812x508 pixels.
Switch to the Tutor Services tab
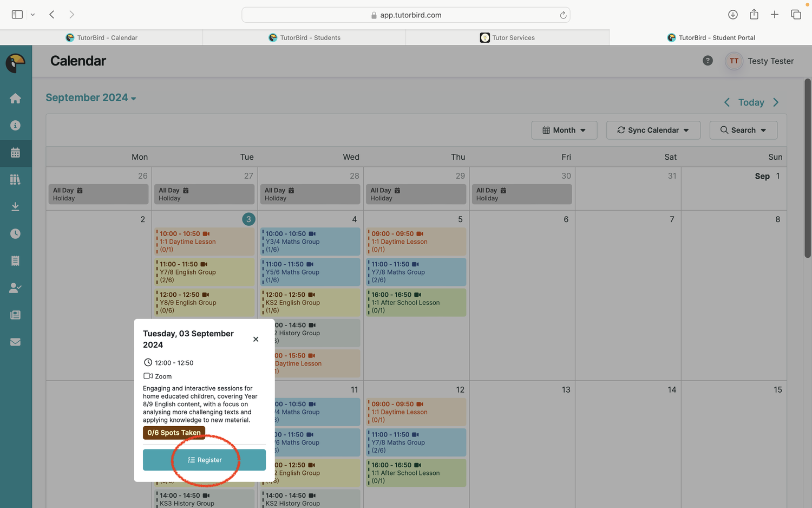(507, 37)
